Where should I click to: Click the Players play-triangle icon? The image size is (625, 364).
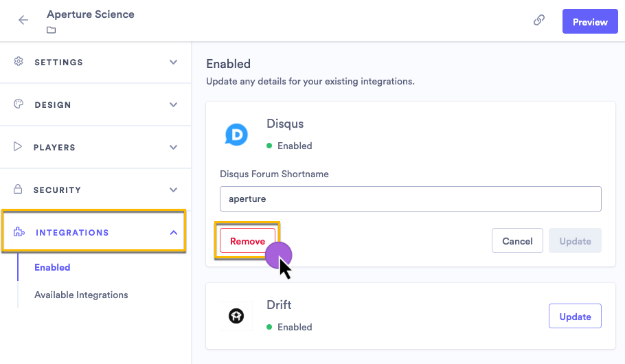coord(18,146)
